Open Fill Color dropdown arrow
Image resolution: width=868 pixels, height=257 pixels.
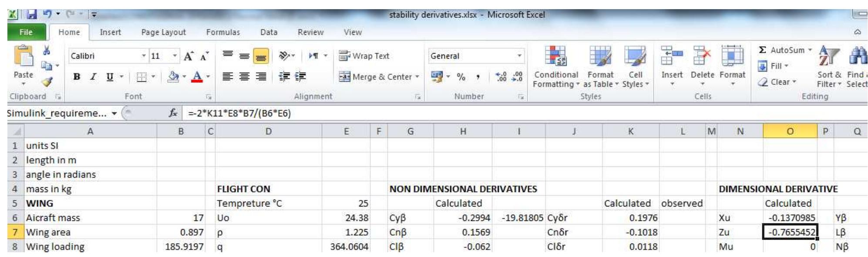coord(184,77)
